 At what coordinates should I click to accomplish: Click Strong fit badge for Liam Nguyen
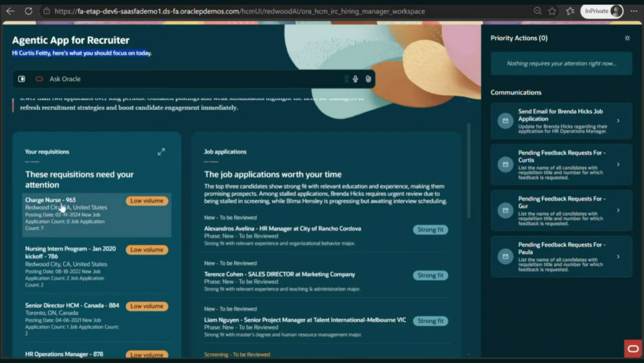click(430, 321)
